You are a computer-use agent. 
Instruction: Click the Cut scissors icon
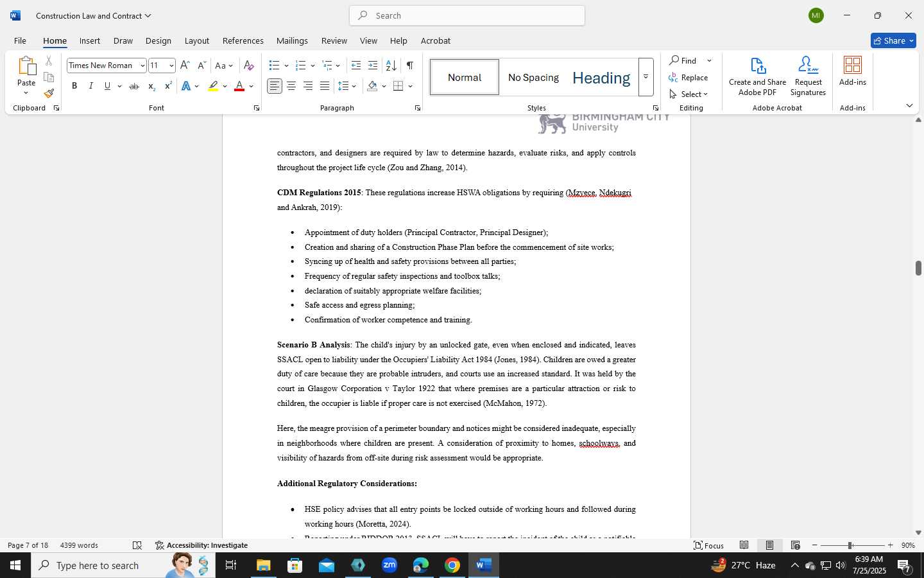click(x=49, y=61)
